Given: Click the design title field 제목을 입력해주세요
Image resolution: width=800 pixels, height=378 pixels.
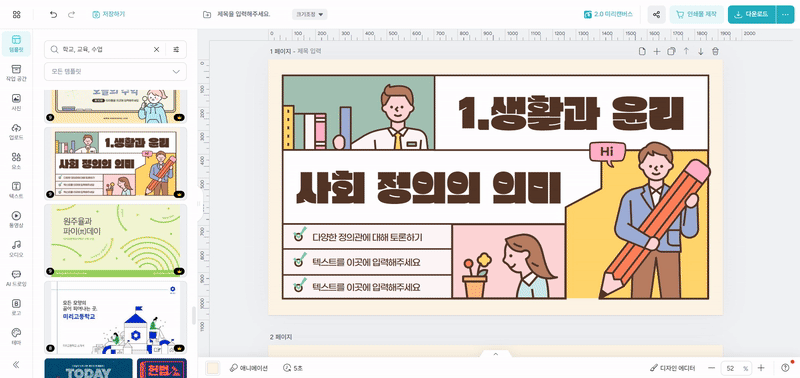Looking at the screenshot, I should tap(244, 14).
